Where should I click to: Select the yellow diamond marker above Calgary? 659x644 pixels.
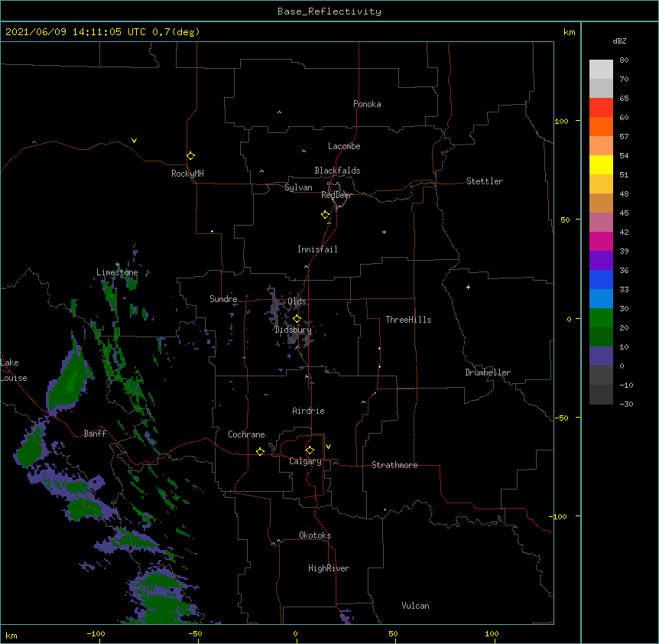pos(310,450)
